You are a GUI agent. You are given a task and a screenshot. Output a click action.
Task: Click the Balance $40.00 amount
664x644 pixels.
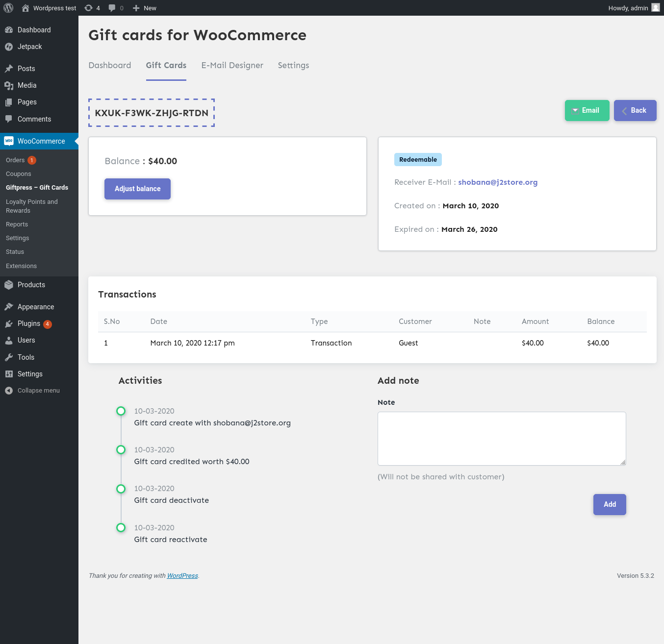(163, 161)
